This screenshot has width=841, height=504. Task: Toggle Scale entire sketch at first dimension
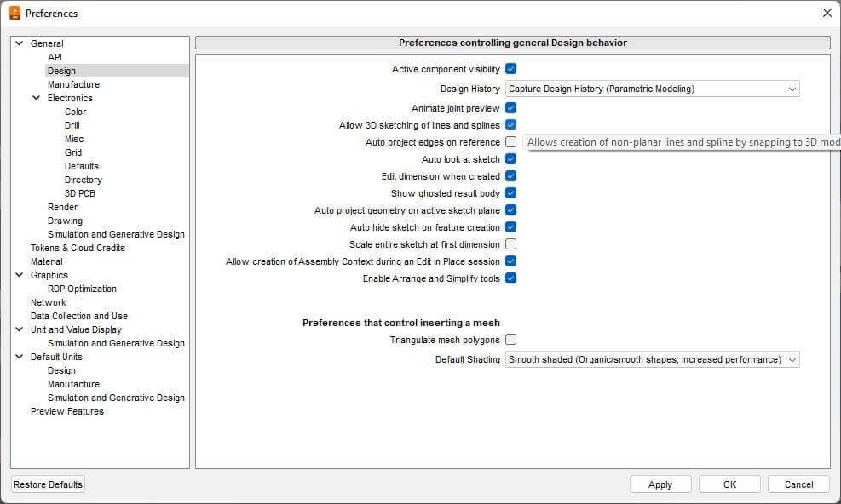[511, 244]
